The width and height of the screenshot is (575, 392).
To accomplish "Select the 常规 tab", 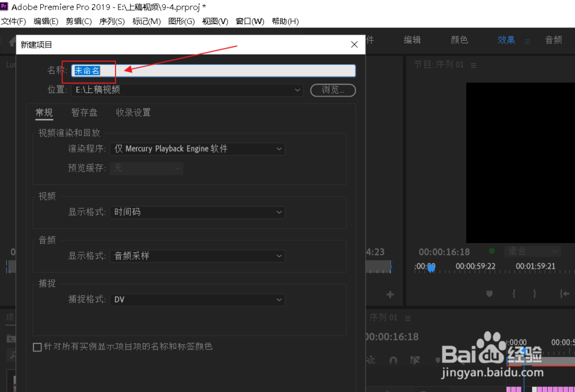I will [44, 113].
